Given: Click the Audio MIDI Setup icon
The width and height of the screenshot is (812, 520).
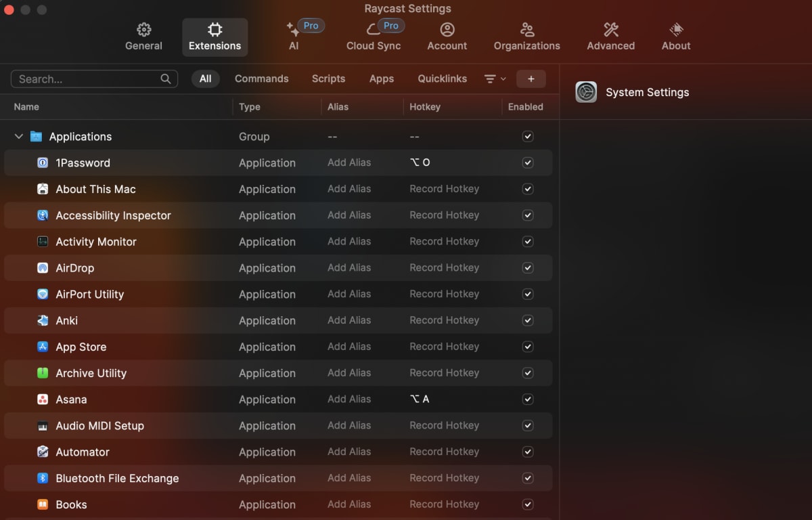Looking at the screenshot, I should (x=43, y=426).
